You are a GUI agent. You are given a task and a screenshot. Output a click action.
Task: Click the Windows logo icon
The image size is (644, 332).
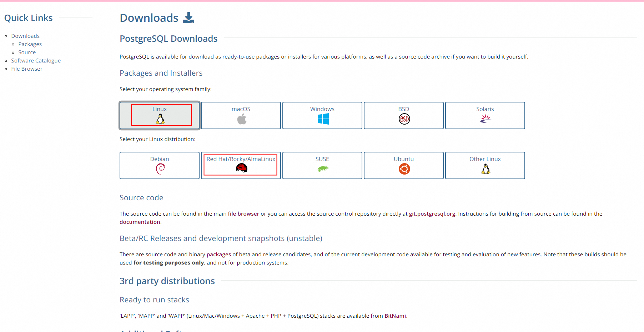[x=322, y=119]
